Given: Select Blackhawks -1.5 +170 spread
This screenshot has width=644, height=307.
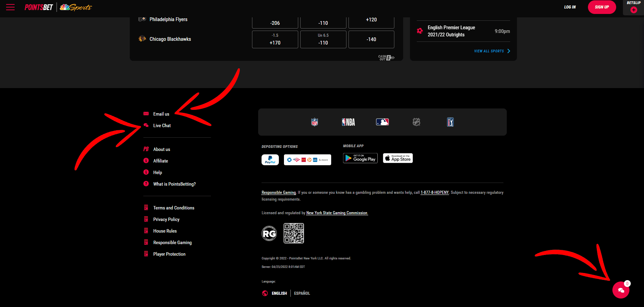Looking at the screenshot, I should point(275,39).
